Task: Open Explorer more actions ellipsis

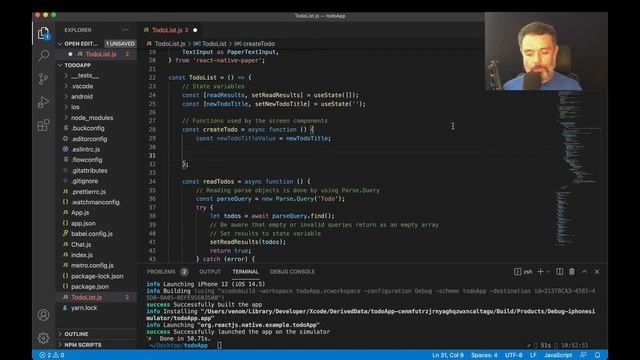Action: coord(125,30)
